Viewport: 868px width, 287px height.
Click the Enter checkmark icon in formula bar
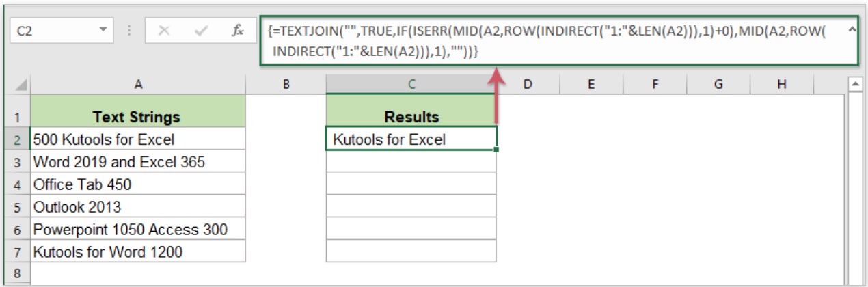201,31
